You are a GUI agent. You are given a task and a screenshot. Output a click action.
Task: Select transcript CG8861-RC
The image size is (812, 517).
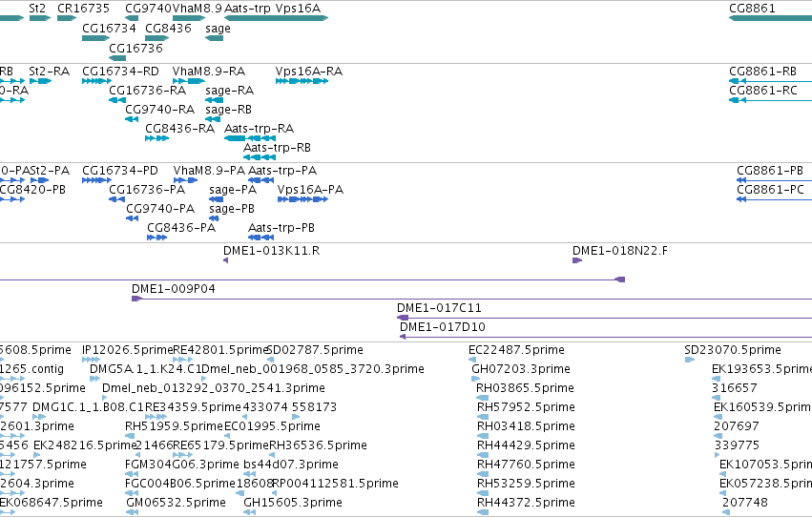tap(771, 100)
